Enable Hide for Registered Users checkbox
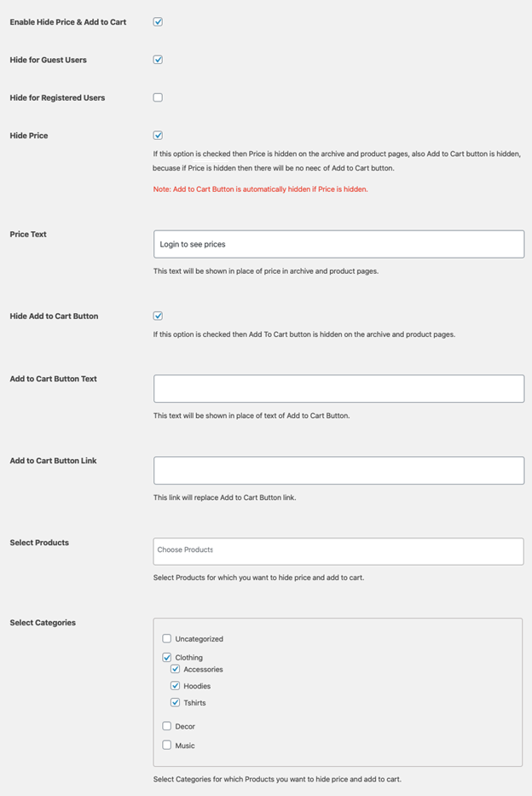This screenshot has height=796, width=532. click(x=158, y=97)
